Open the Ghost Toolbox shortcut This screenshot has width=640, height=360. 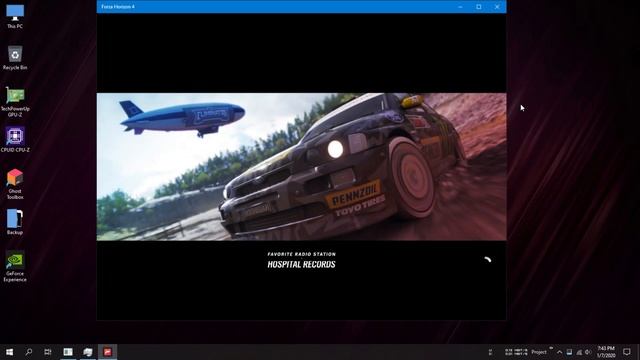[15, 184]
